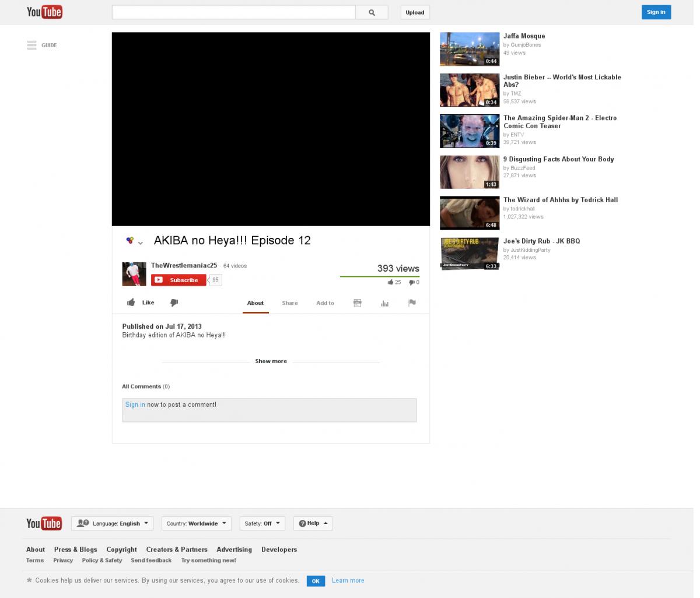The width and height of the screenshot is (700, 598).
Task: Open footer Copyright link
Action: coord(121,550)
